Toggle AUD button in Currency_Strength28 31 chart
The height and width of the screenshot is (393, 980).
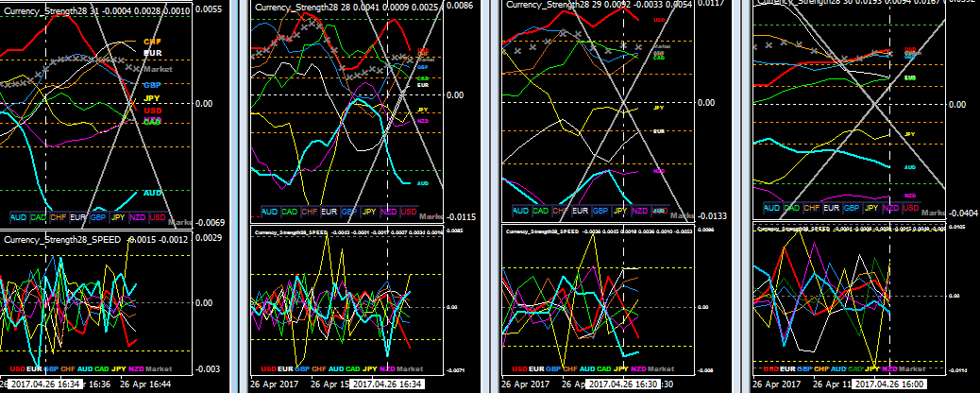click(x=19, y=218)
